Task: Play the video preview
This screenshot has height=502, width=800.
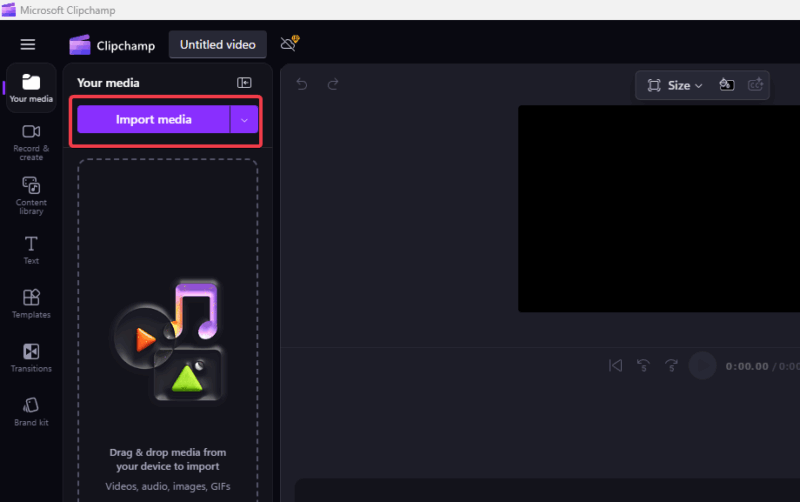Action: click(703, 366)
